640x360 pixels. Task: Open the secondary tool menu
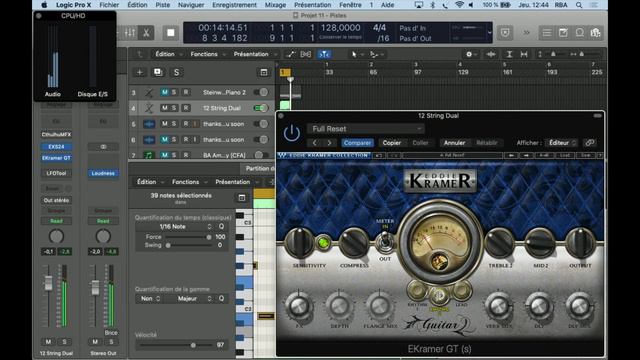pyautogui.click(x=376, y=54)
